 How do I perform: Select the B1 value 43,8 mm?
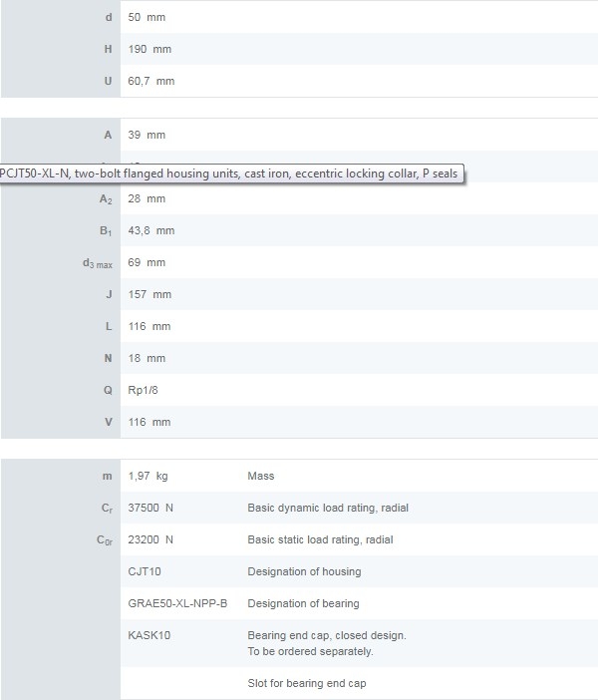[151, 230]
